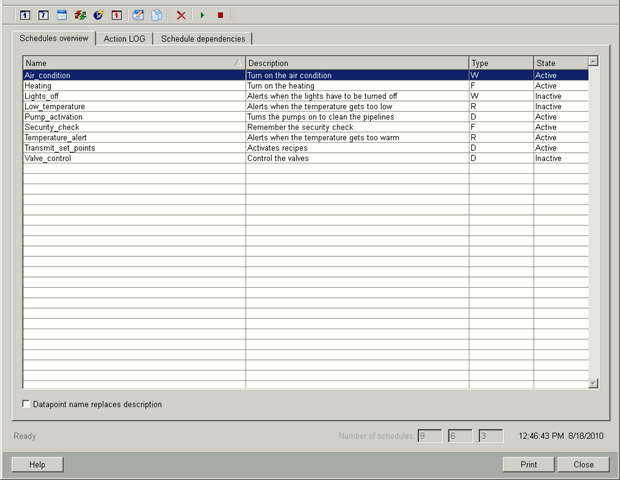Viewport: 620px width, 480px height.
Task: Switch to the Action LOG tab
Action: pyautogui.click(x=125, y=38)
